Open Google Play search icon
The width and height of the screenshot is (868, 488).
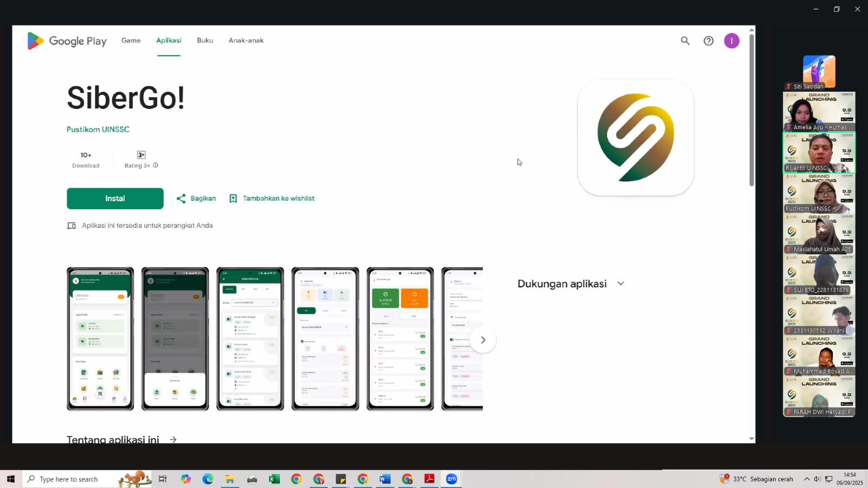click(685, 41)
